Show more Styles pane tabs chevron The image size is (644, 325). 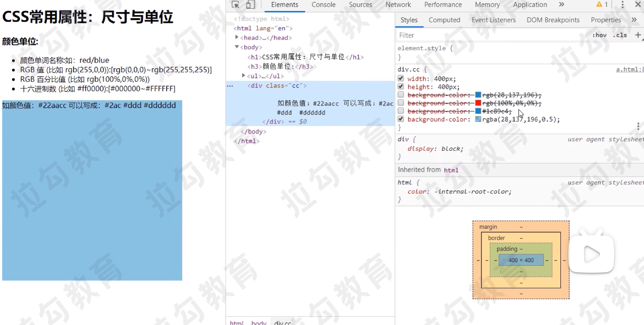tap(634, 20)
